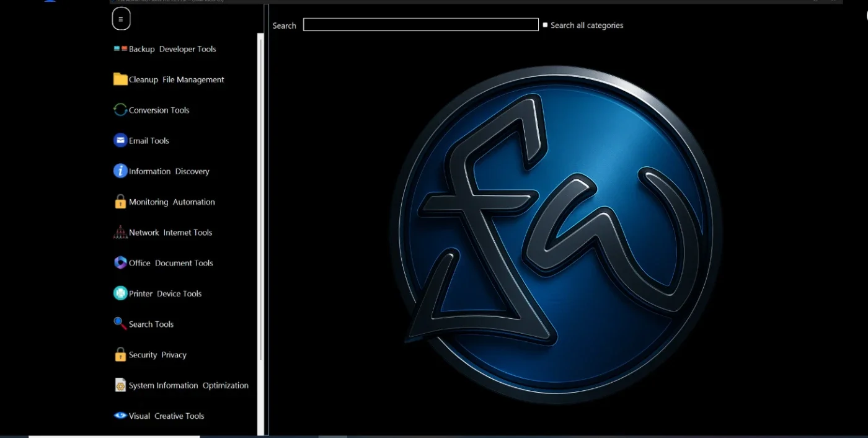
Task: Select Security Privacy label
Action: (157, 355)
